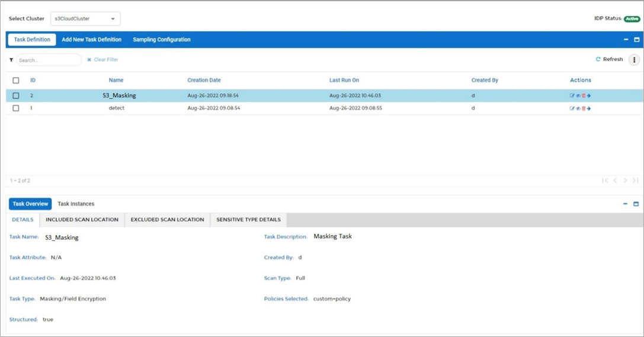Go to previous page of task list
The image size is (644, 337).
[615, 180]
